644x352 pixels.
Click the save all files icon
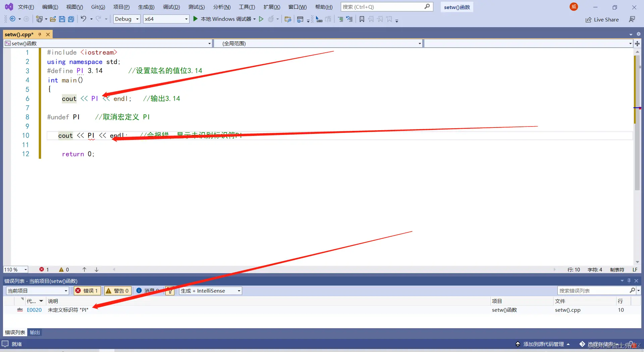[x=71, y=19]
